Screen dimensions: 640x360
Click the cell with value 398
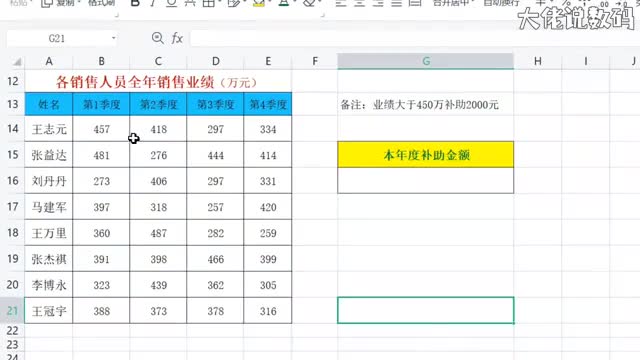158,259
